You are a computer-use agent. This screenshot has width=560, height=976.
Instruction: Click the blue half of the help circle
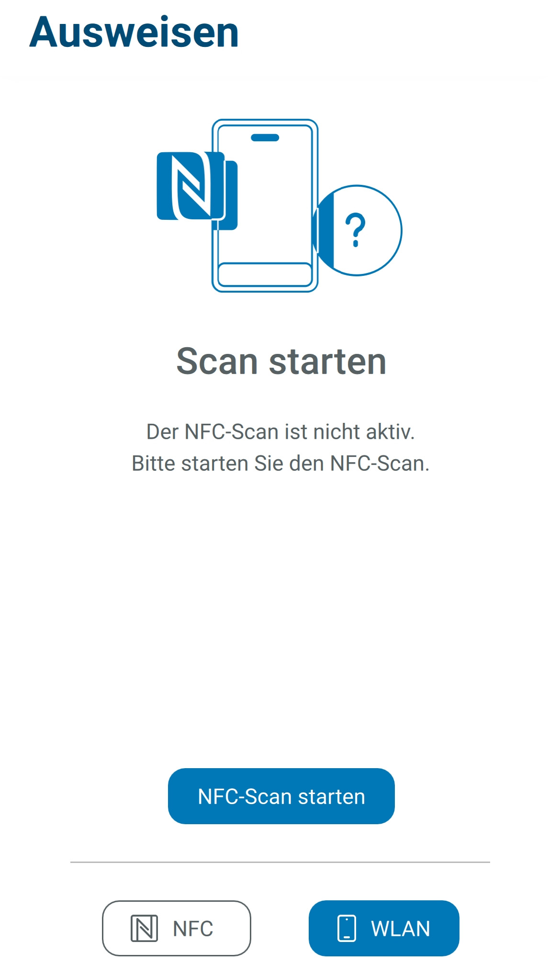pyautogui.click(x=325, y=230)
